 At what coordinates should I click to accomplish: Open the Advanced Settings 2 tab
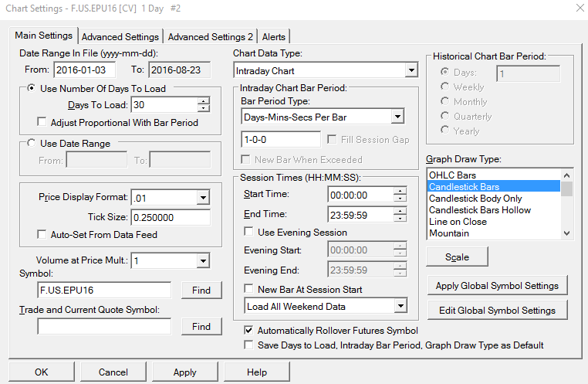[210, 37]
